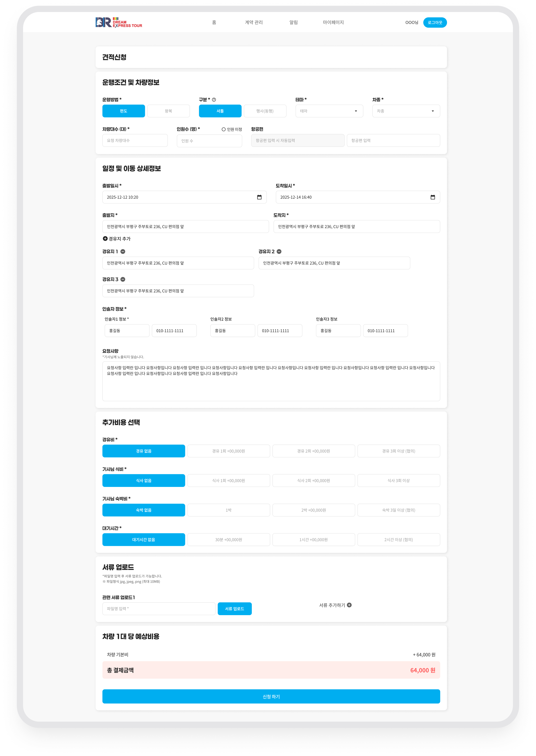This screenshot has height=756, width=536.
Task: Open the calendar picker for 도착일시
Action: point(433,197)
